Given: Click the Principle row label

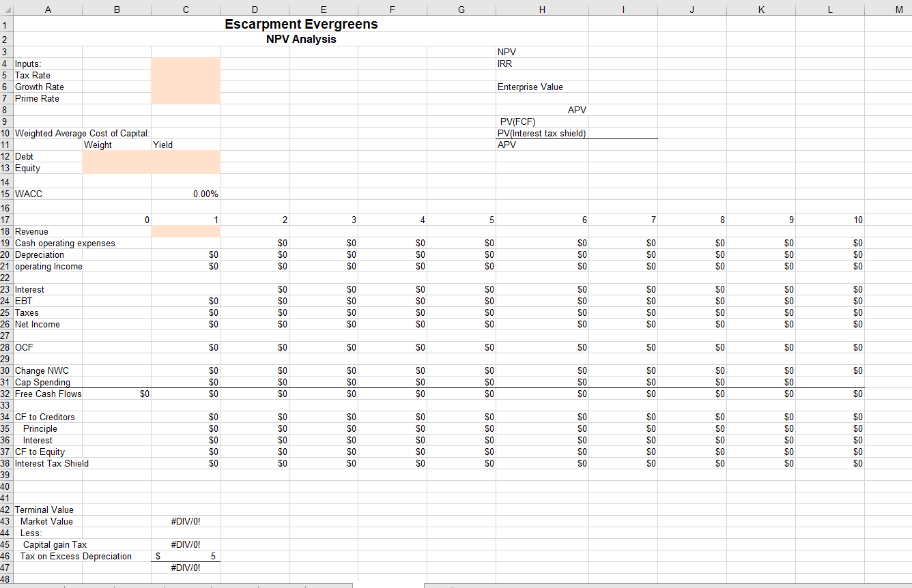Looking at the screenshot, I should tap(40, 428).
